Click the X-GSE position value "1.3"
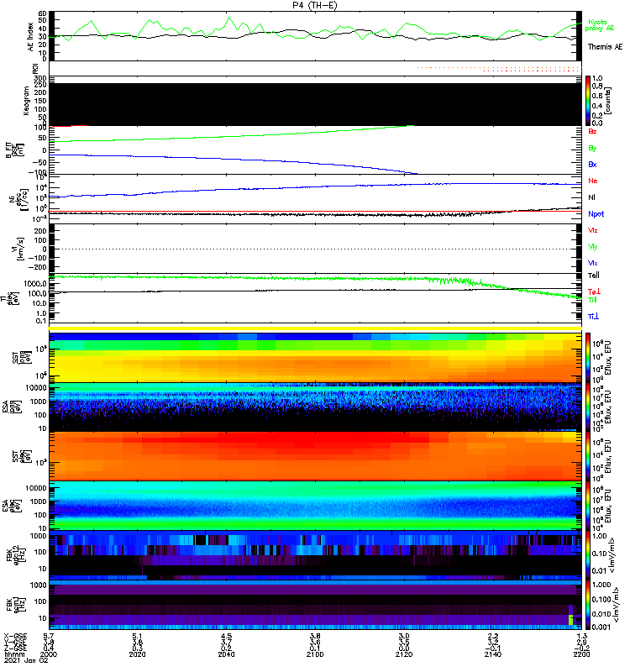The height and width of the screenshot is (672, 630). (581, 636)
